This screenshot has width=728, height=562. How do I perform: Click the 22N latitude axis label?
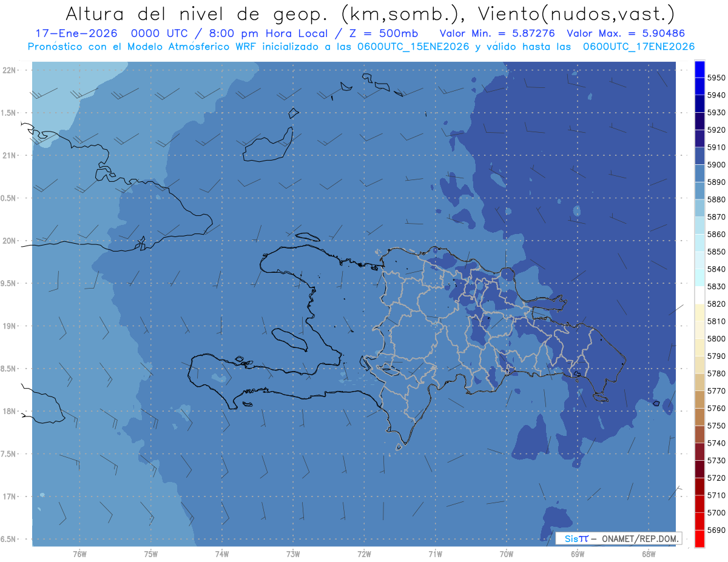click(10, 70)
